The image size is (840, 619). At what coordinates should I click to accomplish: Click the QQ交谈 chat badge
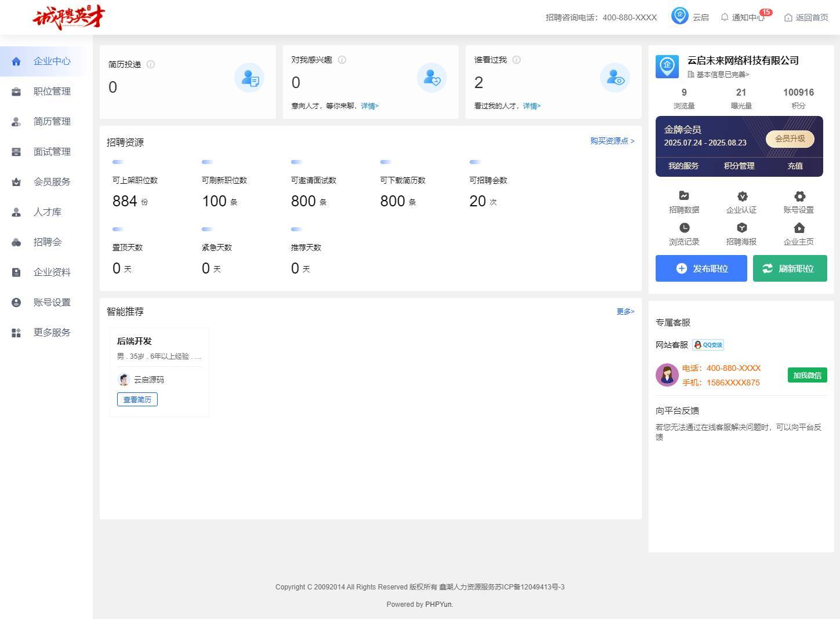tap(708, 345)
